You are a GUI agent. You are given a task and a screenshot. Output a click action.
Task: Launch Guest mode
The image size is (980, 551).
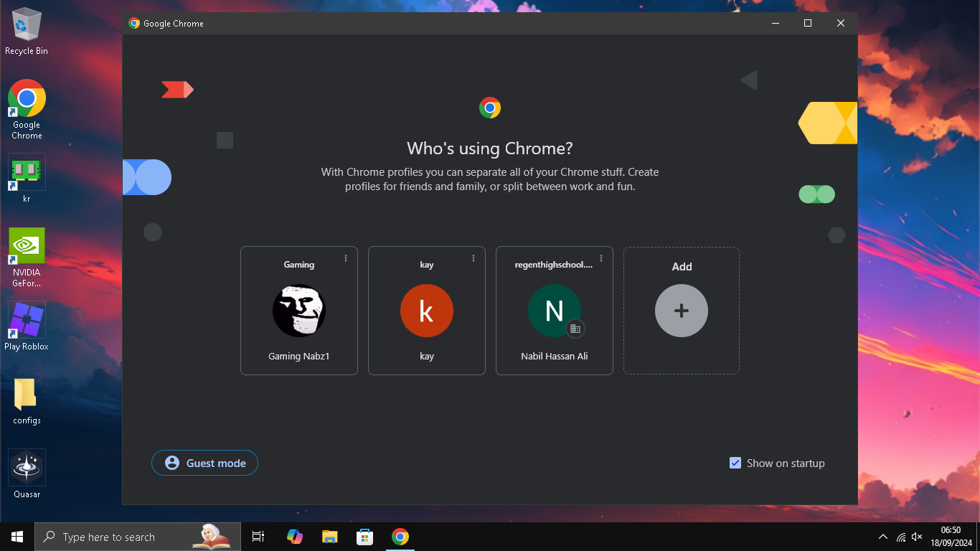204,463
